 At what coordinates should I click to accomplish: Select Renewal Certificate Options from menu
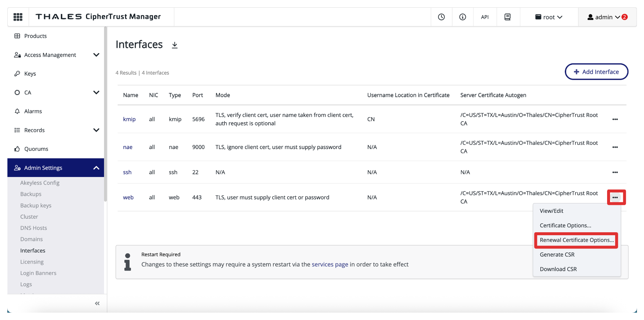(x=576, y=240)
